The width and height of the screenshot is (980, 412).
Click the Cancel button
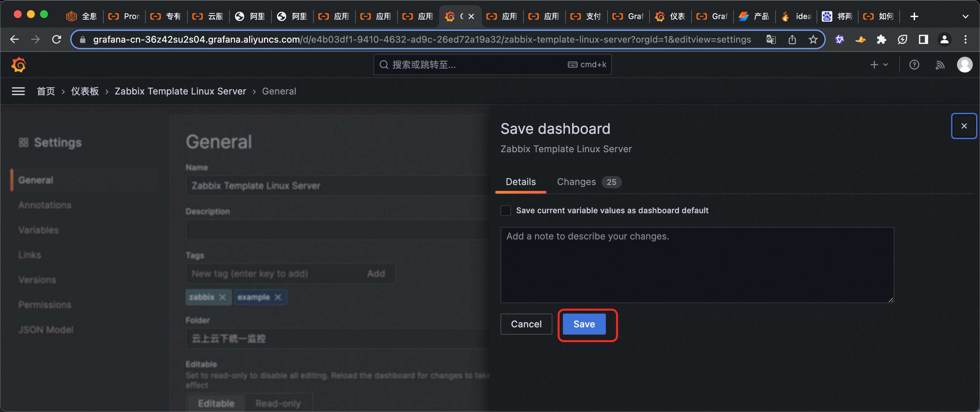coord(526,324)
